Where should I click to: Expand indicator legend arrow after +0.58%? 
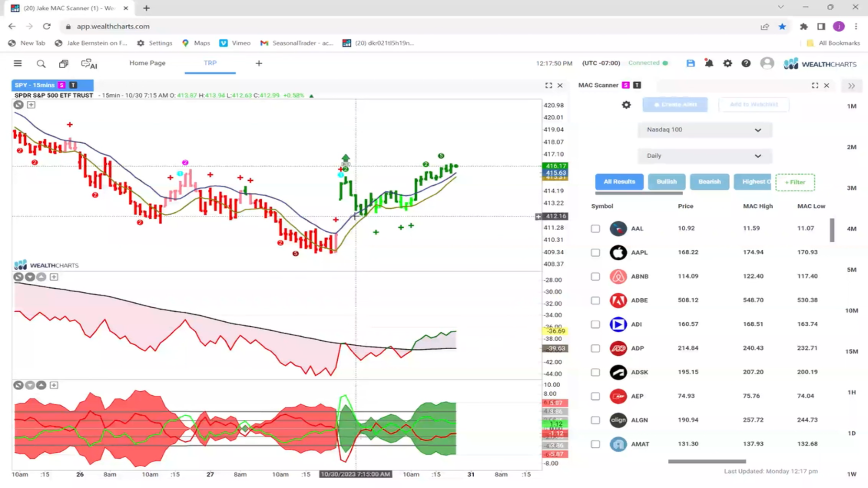[x=311, y=96]
